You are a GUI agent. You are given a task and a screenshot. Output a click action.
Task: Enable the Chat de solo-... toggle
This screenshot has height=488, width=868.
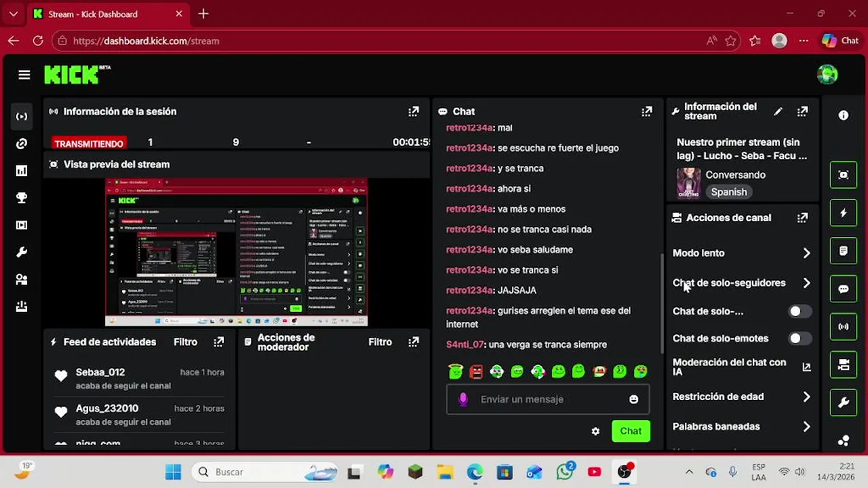800,311
